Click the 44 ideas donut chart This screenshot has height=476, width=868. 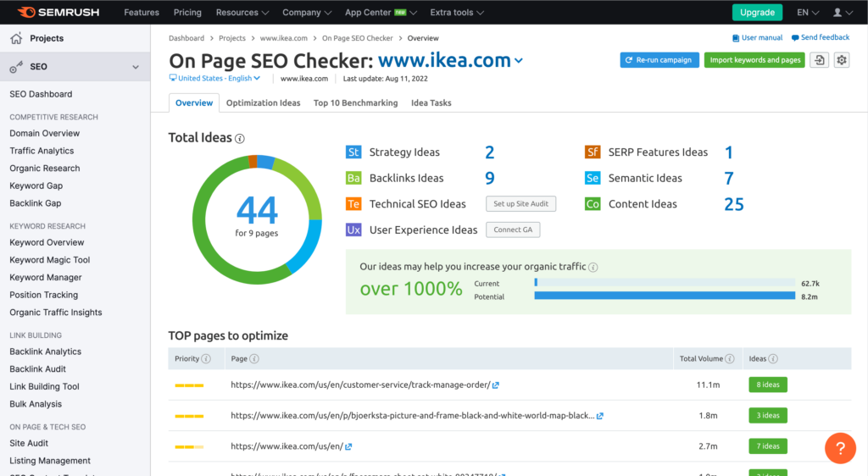pos(257,219)
